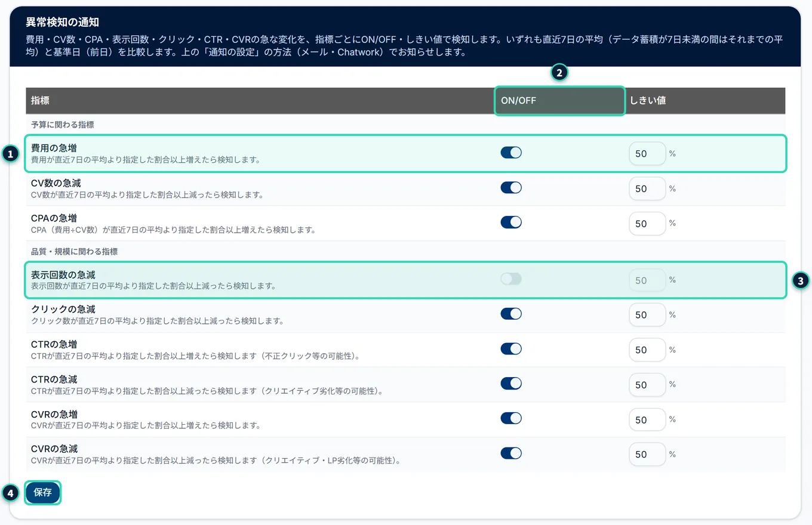
Task: Click the 異常検知の通知 heading
Action: pos(62,22)
